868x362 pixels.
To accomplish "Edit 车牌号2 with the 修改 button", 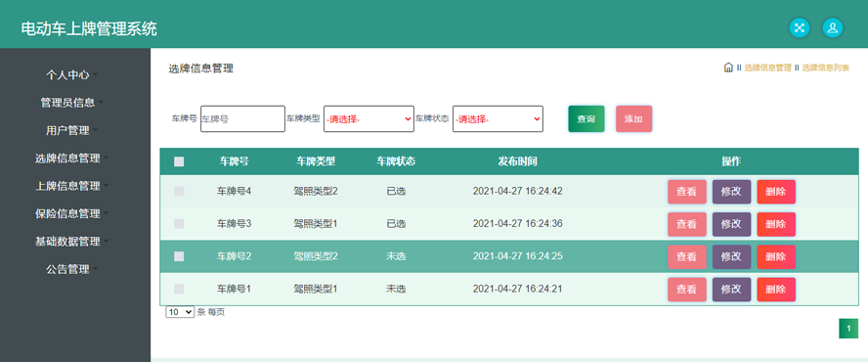I will click(731, 256).
